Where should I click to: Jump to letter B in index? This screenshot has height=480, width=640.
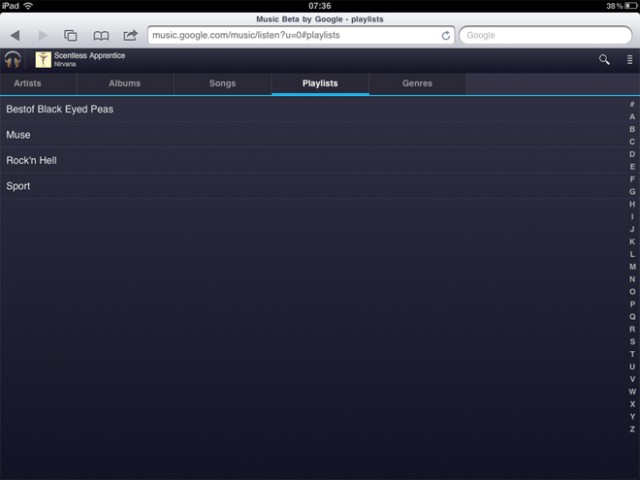632,129
